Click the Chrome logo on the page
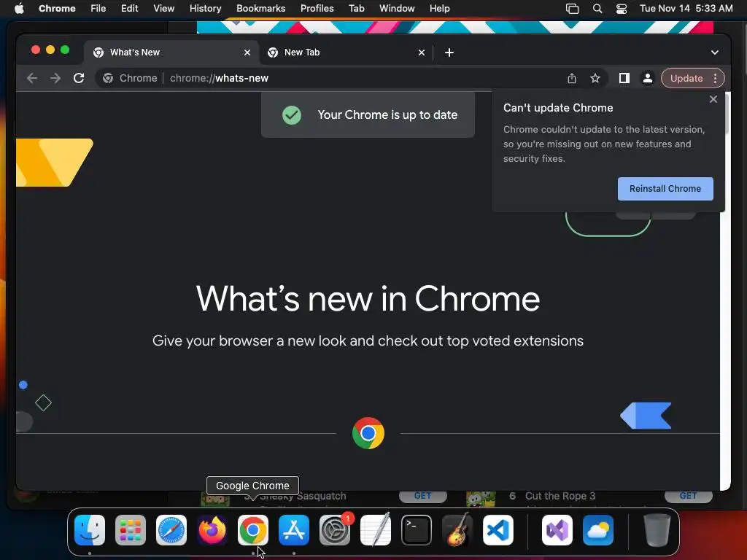 (x=368, y=433)
